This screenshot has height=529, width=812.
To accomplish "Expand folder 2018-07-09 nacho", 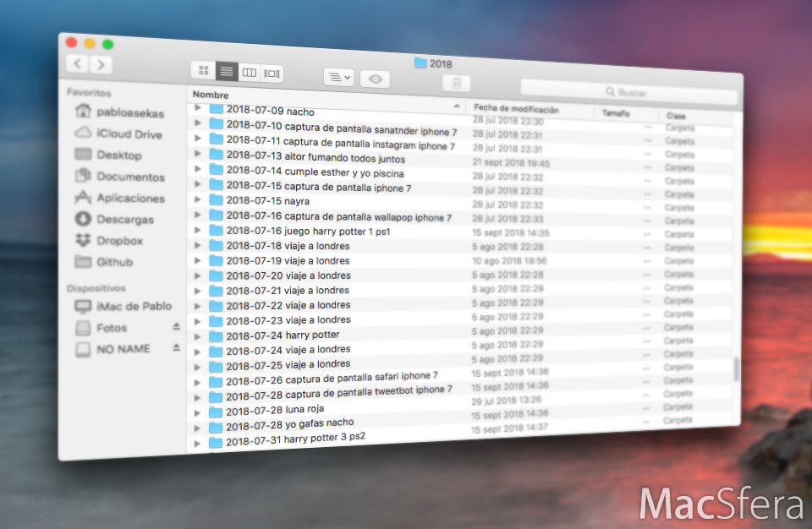I will [198, 107].
